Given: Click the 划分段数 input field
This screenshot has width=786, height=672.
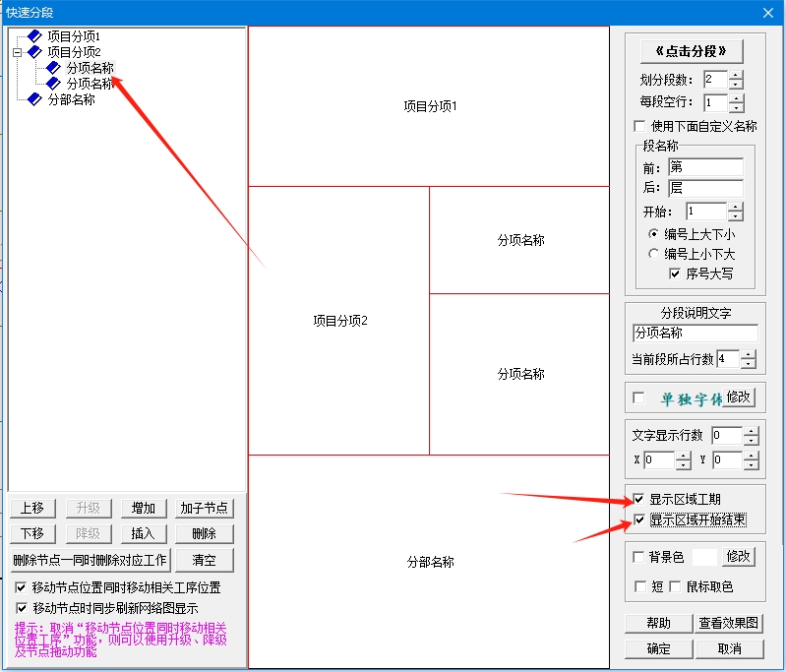Looking at the screenshot, I should 716,80.
